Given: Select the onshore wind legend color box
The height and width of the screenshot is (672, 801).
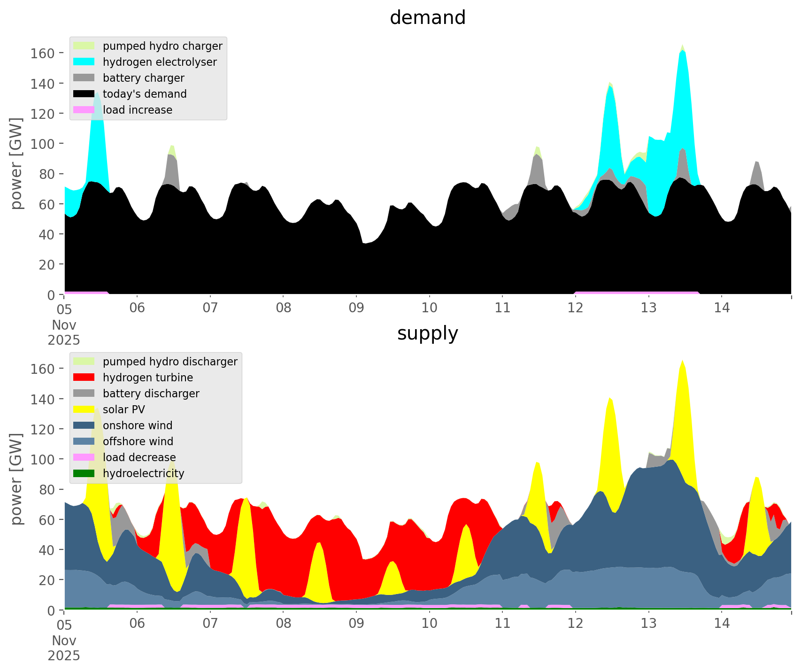Looking at the screenshot, I should point(84,425).
